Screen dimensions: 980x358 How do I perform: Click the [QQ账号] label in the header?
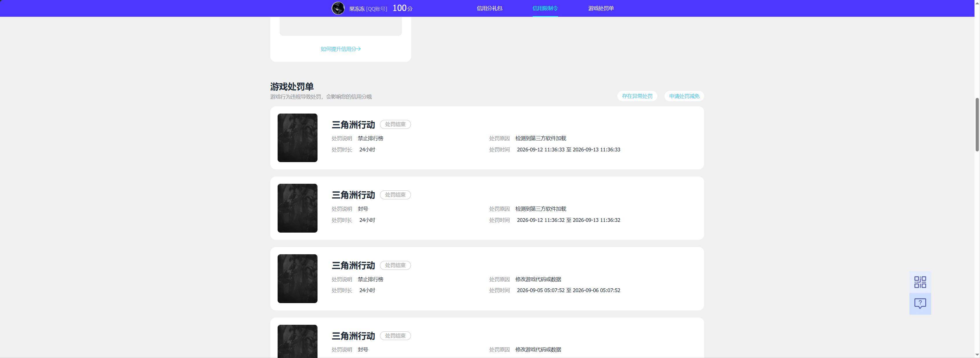376,9
